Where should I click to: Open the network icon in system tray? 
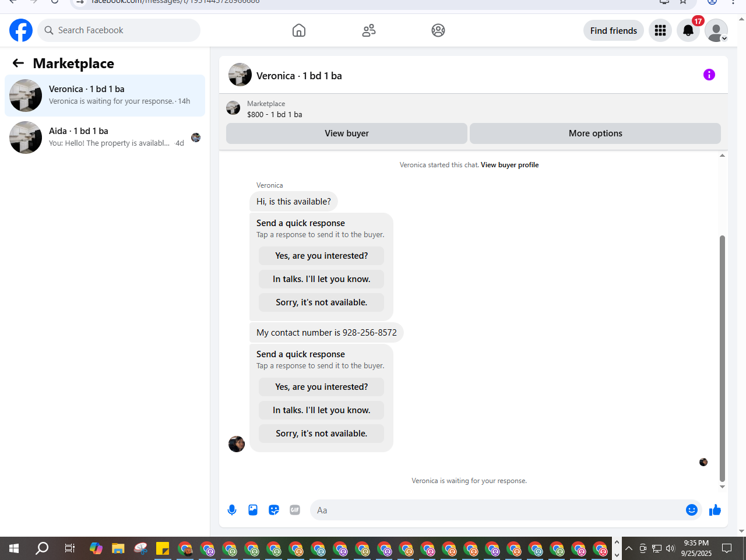pyautogui.click(x=657, y=548)
